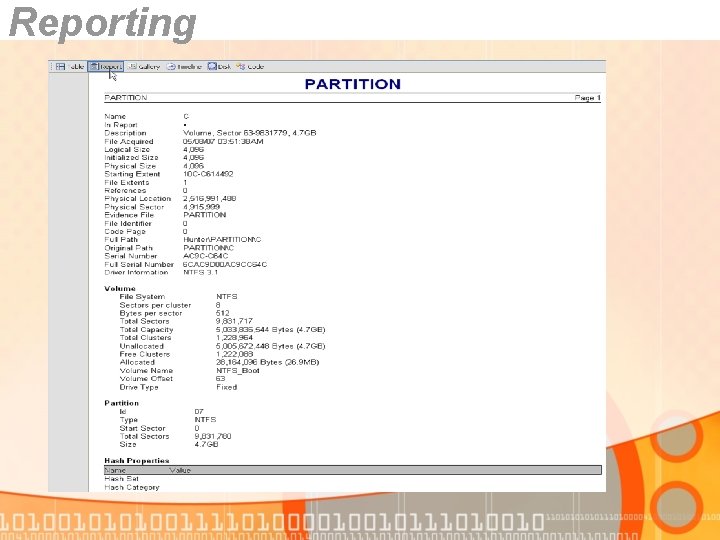Select the Partition Id value '07'
Image resolution: width=720 pixels, height=540 pixels.
199,412
